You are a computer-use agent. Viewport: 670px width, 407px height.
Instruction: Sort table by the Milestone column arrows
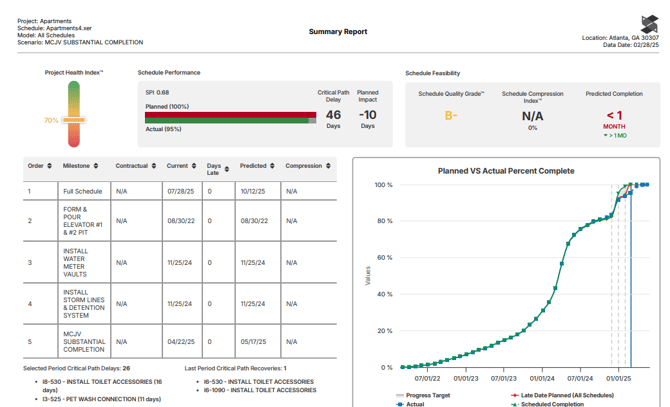(96, 166)
